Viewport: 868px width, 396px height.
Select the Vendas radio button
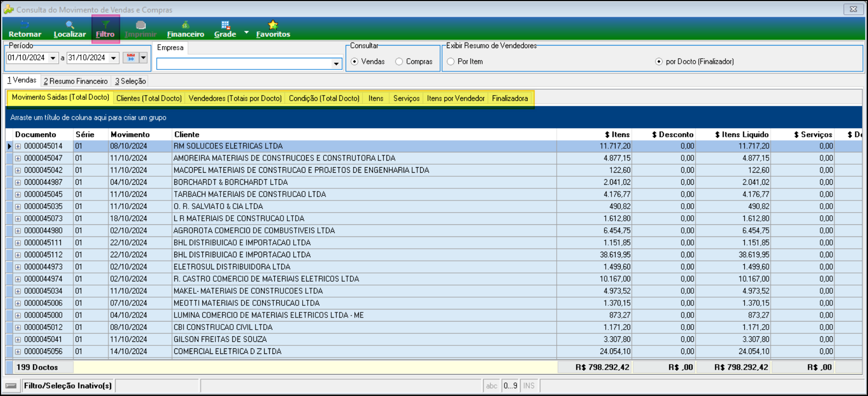tap(355, 62)
